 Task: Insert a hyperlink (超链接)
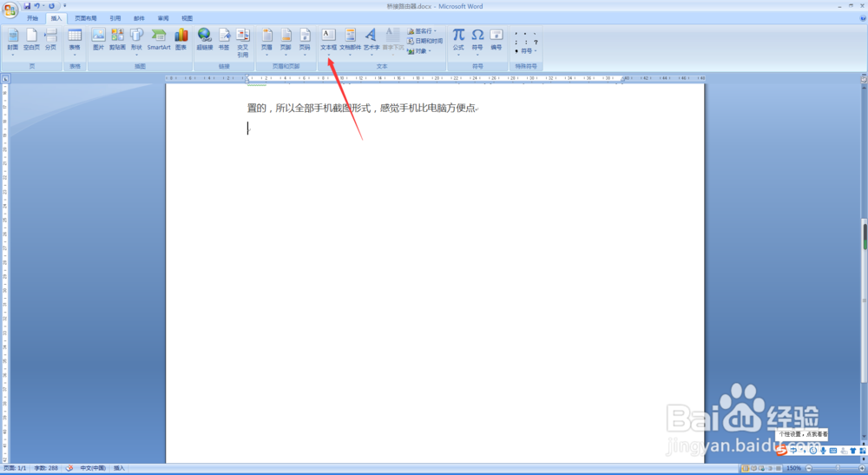205,40
